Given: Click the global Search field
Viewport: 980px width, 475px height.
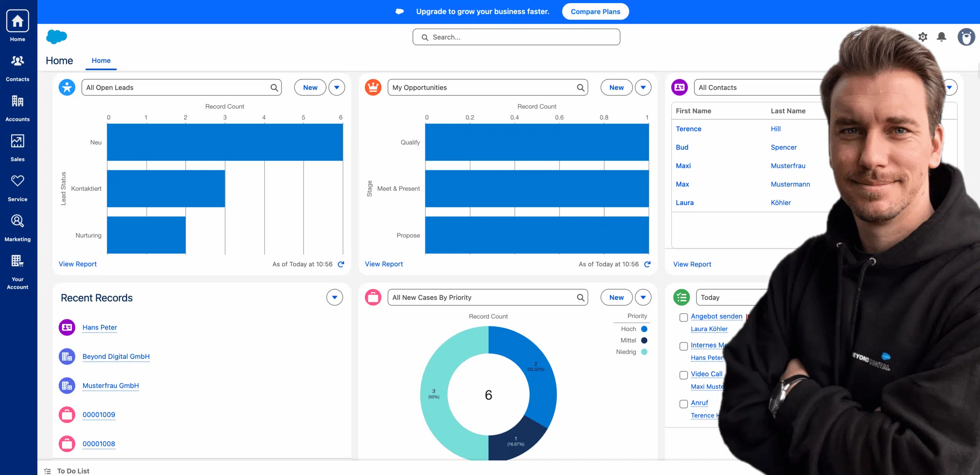Looking at the screenshot, I should click(x=516, y=37).
